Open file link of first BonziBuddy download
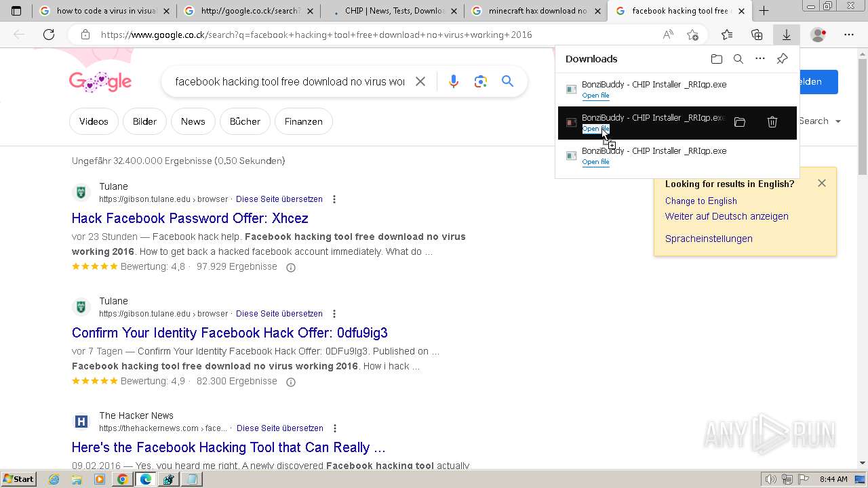The width and height of the screenshot is (868, 488). pos(595,96)
